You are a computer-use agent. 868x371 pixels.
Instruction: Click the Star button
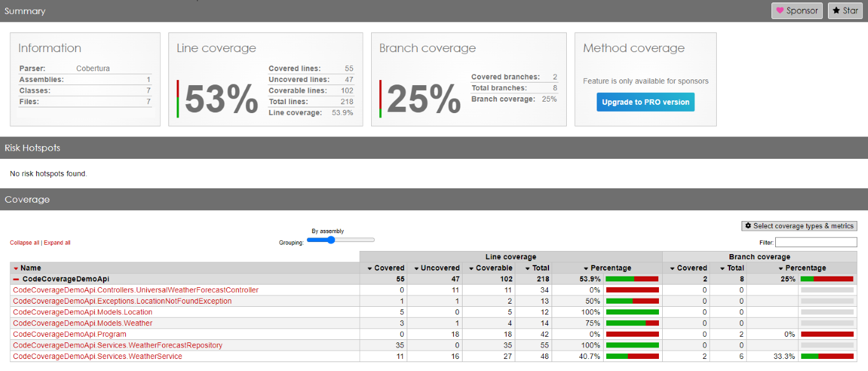845,11
